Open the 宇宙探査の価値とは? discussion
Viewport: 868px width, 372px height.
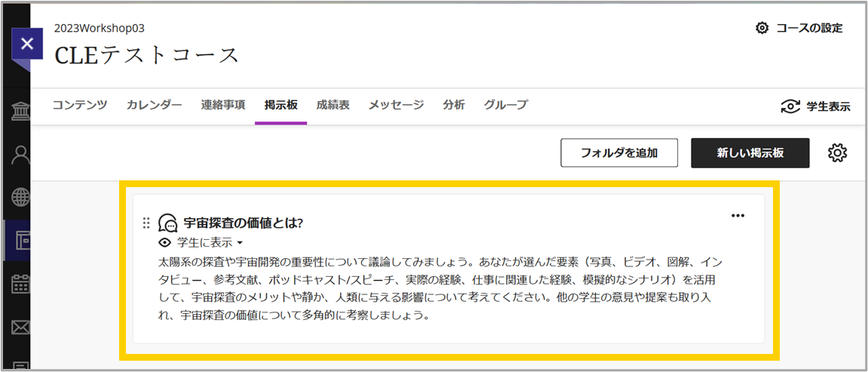[x=243, y=223]
